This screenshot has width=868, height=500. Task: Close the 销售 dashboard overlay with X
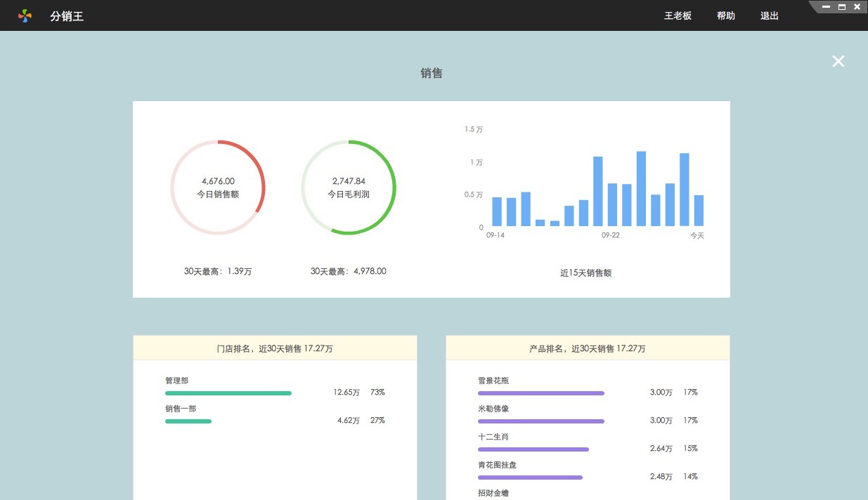838,61
